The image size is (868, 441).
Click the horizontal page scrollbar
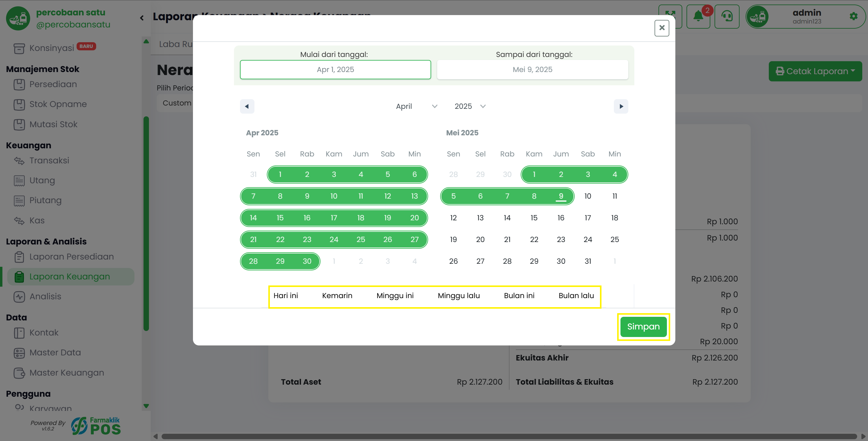[x=509, y=436]
